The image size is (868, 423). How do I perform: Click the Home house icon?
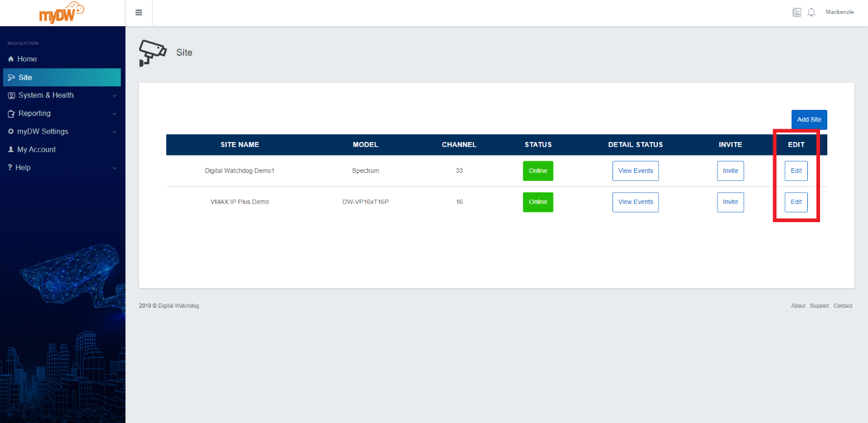pos(11,59)
